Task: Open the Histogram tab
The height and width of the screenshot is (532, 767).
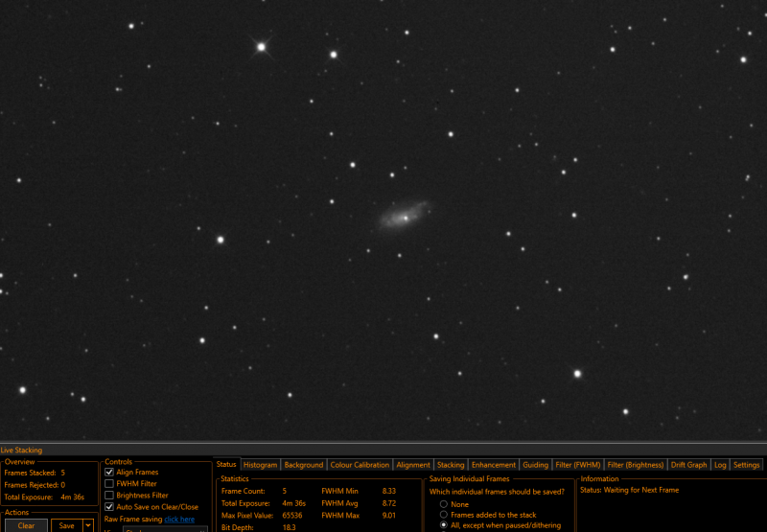Action: tap(260, 465)
